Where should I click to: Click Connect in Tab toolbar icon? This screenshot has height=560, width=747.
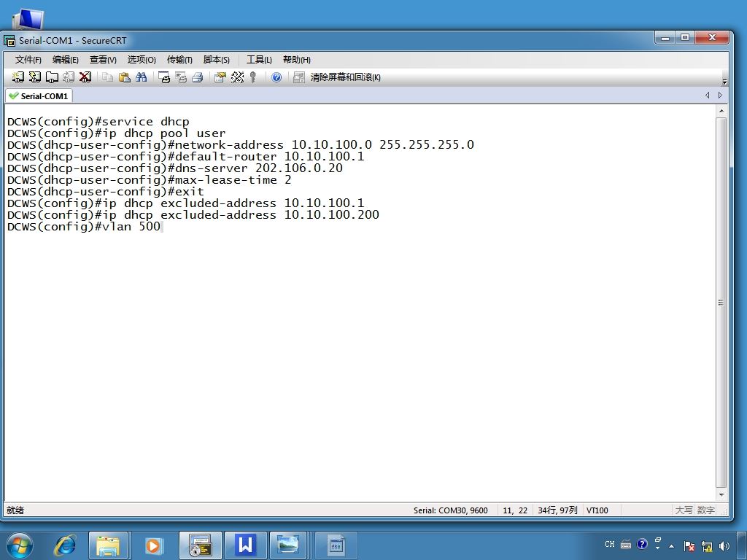pos(52,77)
